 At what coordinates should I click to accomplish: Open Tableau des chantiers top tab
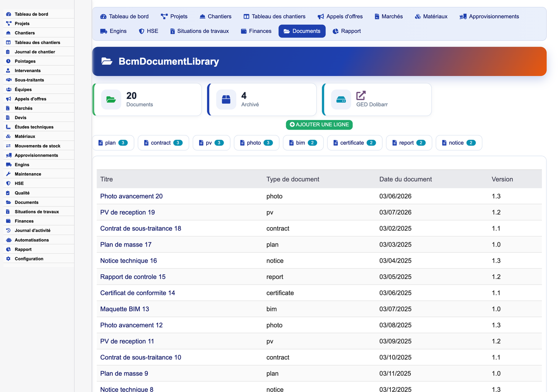point(274,17)
